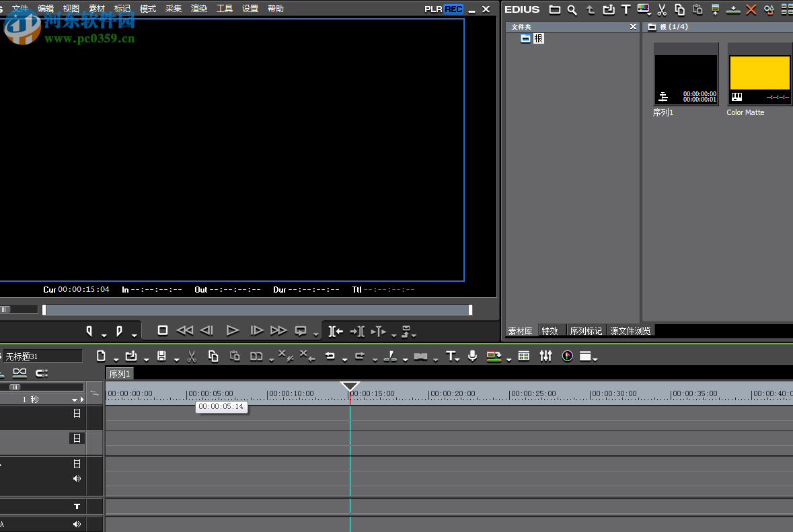
Task: Switch to the 特效 (Effects) tab
Action: pos(550,331)
